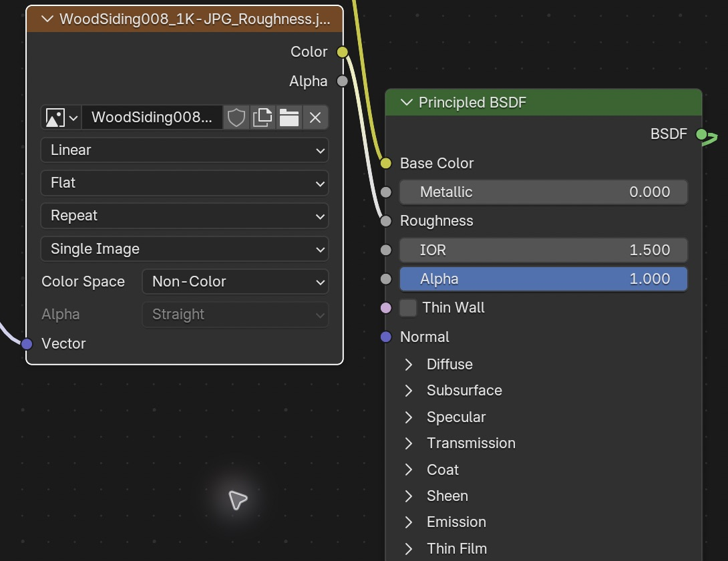Duplicate image with new image icon
The height and width of the screenshot is (561, 728).
[262, 118]
